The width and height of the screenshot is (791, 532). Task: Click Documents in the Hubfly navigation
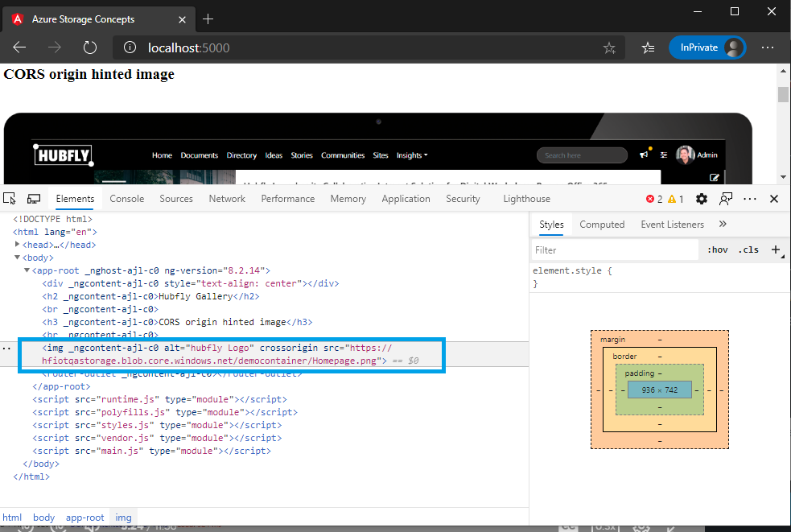(x=200, y=155)
